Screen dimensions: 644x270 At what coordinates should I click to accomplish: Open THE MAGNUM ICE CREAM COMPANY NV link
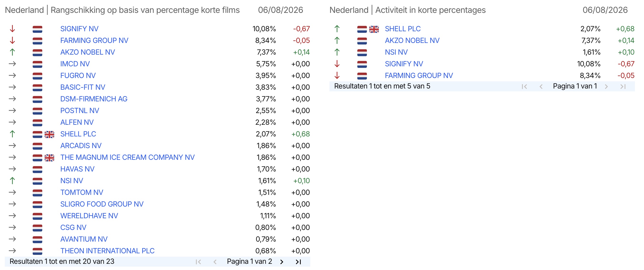pyautogui.click(x=127, y=157)
